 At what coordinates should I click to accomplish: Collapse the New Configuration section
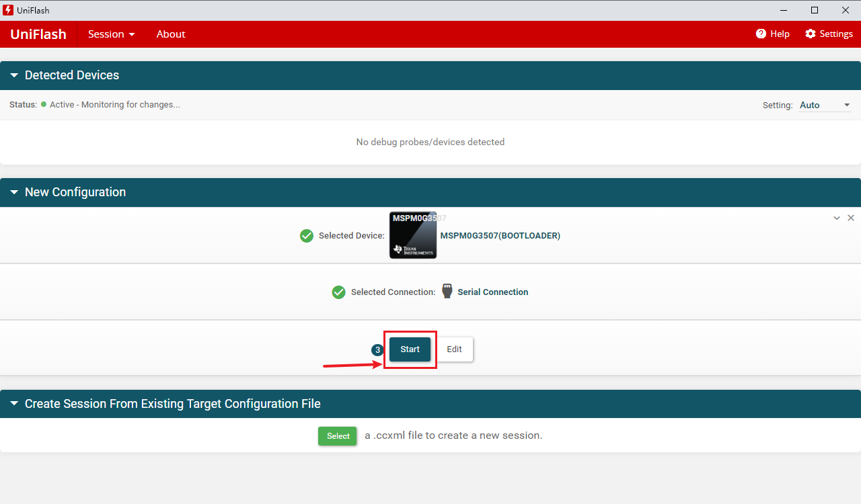click(x=14, y=192)
